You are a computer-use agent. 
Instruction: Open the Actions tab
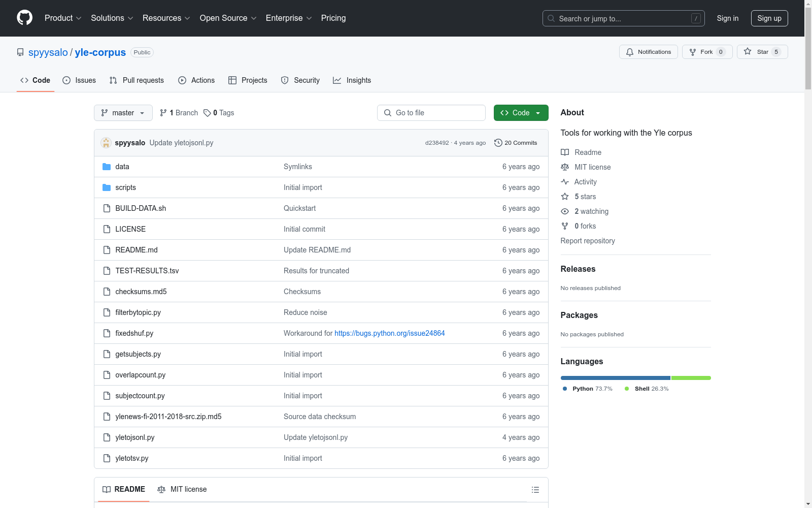[x=196, y=80]
